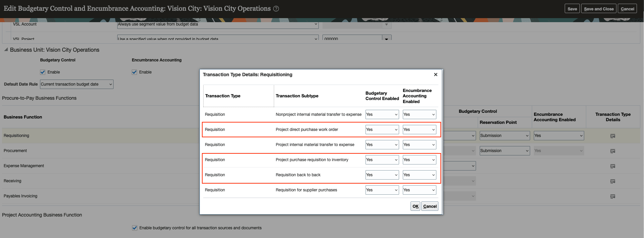The width and height of the screenshot is (644, 238).
Task: Open Encumbrance dropdown for Nonproject internal material transfer
Action: [x=420, y=114]
